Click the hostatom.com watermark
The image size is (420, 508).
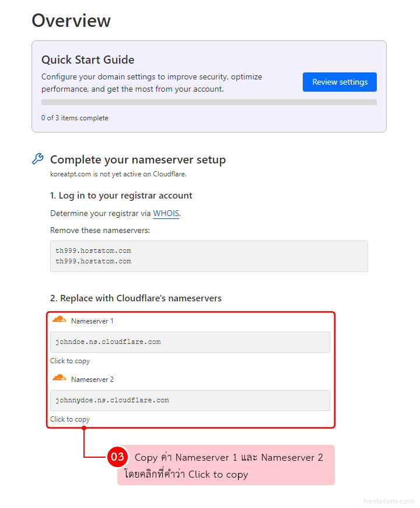click(x=388, y=501)
